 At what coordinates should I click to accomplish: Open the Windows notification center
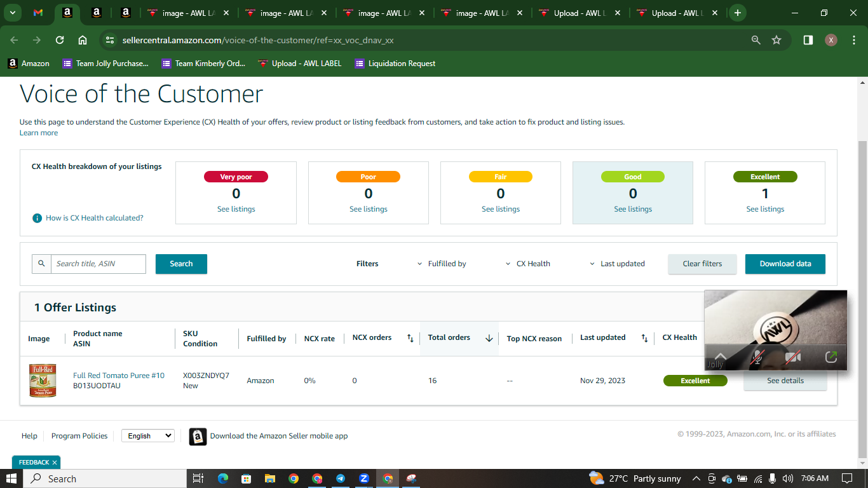coord(847,478)
